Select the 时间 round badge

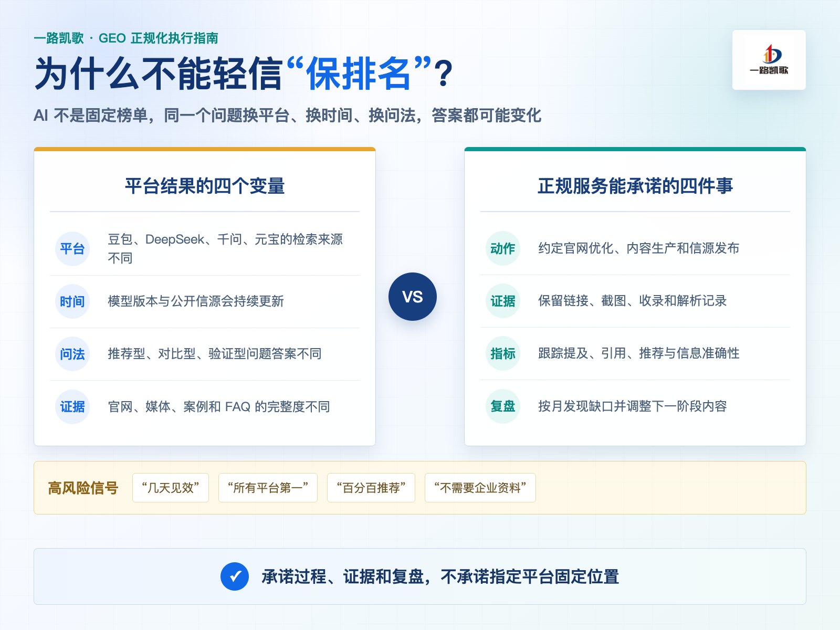72,301
